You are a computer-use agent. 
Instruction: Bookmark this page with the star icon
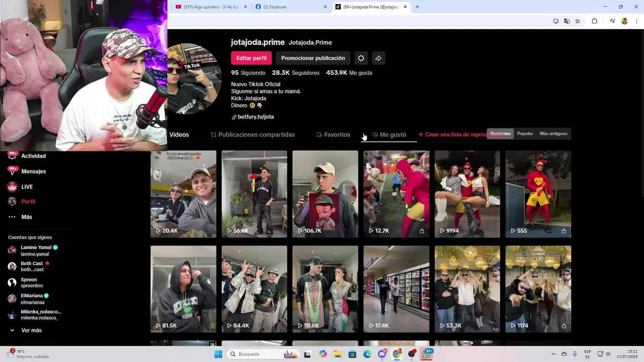point(578,21)
